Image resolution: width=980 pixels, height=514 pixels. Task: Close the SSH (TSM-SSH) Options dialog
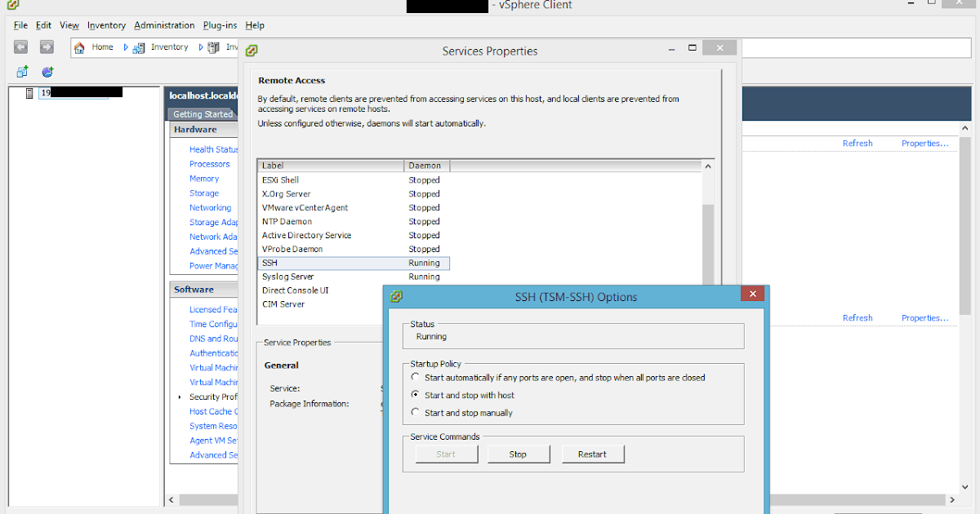(753, 294)
